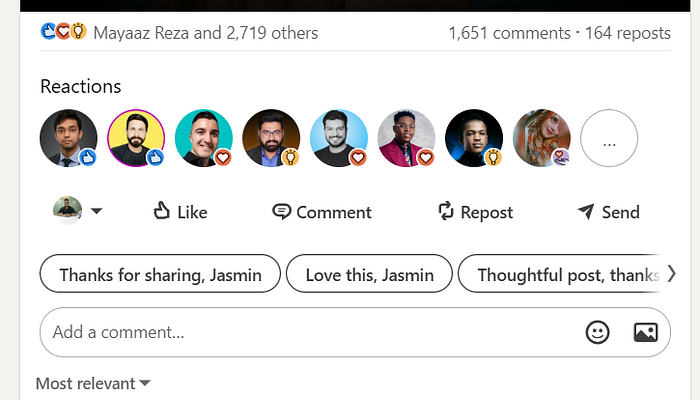Screen dimensions: 700x400
Task: Open the profile switcher dropdown arrow
Action: coord(96,211)
